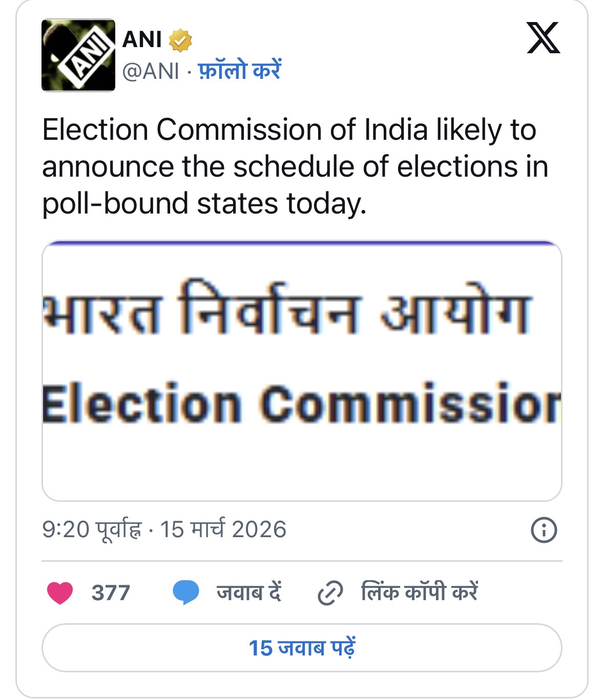This screenshot has width=604, height=700.
Task: Open the @ANI handle link
Action: tap(151, 71)
